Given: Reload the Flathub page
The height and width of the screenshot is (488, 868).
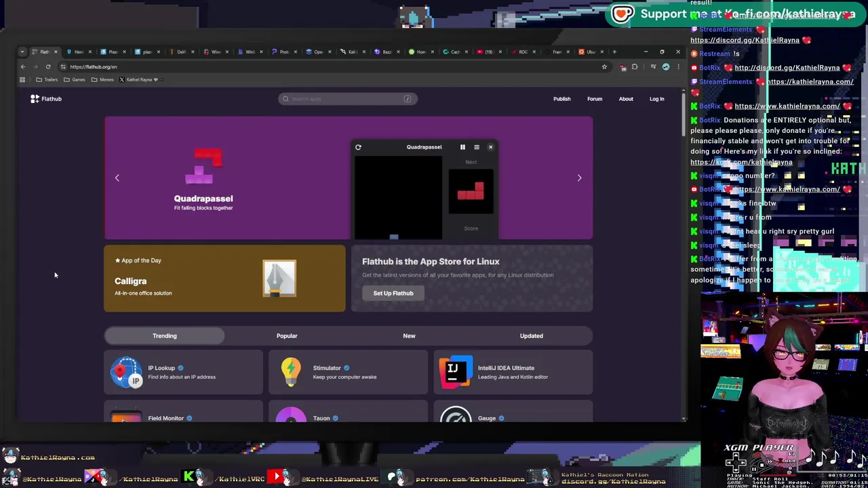Looking at the screenshot, I should (48, 66).
